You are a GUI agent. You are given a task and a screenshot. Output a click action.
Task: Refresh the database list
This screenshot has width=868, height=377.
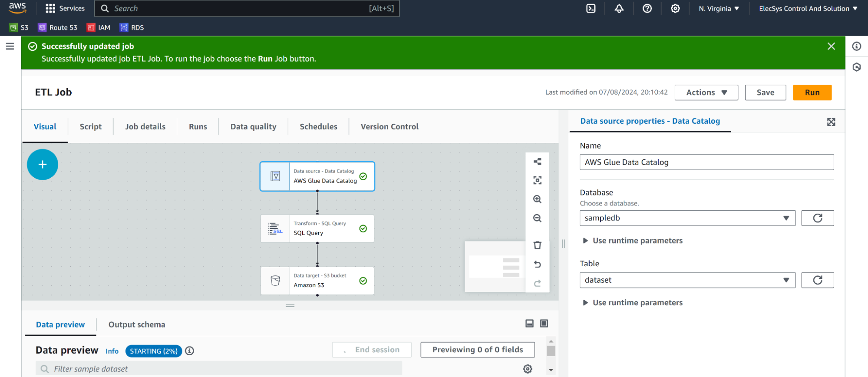(818, 218)
